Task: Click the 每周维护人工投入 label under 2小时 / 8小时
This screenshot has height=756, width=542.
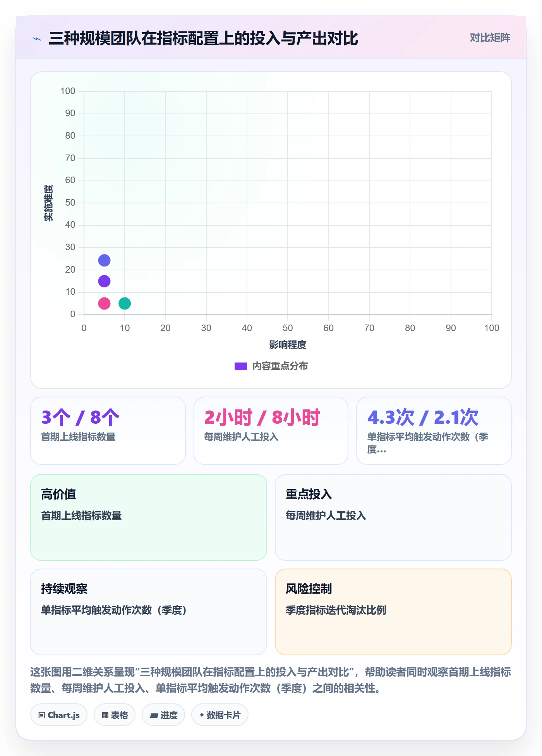Action: [x=241, y=437]
